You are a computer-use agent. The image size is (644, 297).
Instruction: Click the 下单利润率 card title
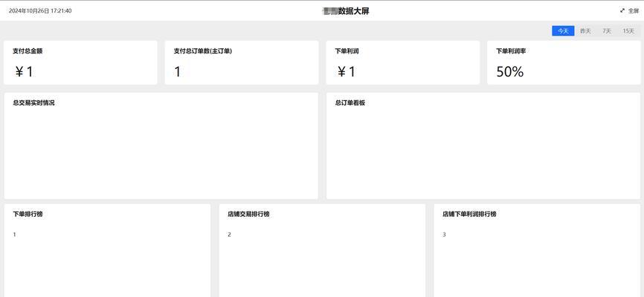(512, 51)
